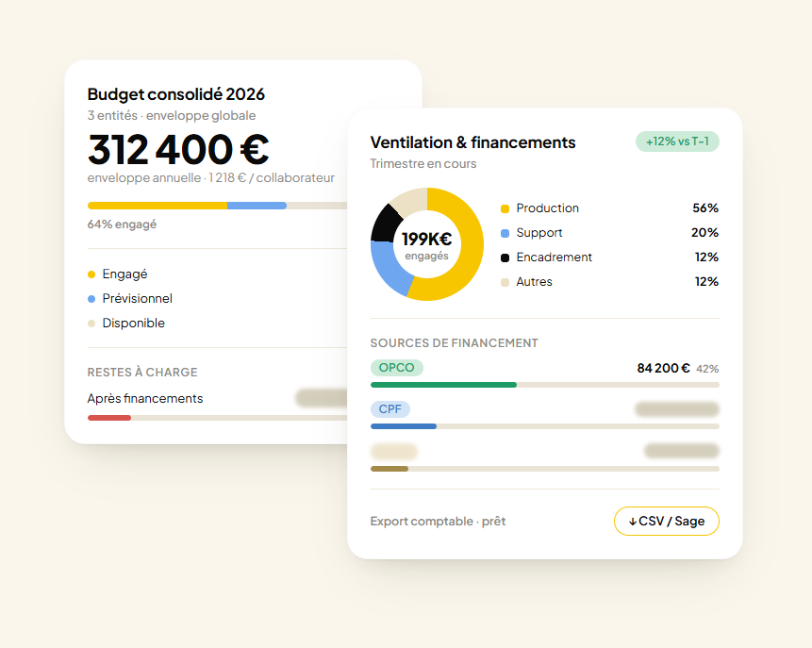
Task: Click the 3 entités · enveloppe globale text
Action: pos(172,115)
